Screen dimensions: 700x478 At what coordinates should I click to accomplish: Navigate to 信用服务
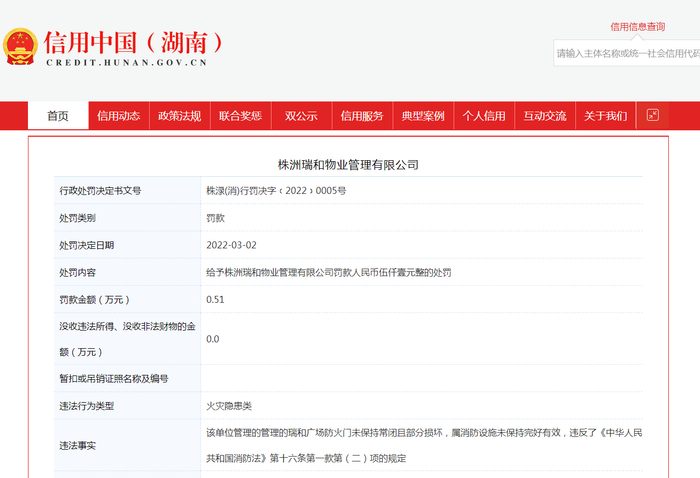coord(362,116)
